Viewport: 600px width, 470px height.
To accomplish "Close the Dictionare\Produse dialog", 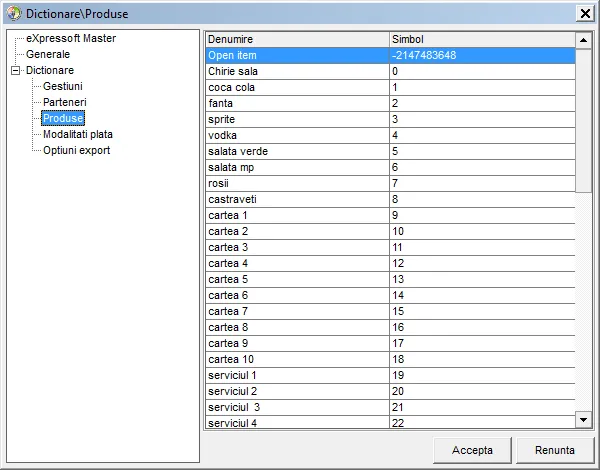I will pos(585,14).
